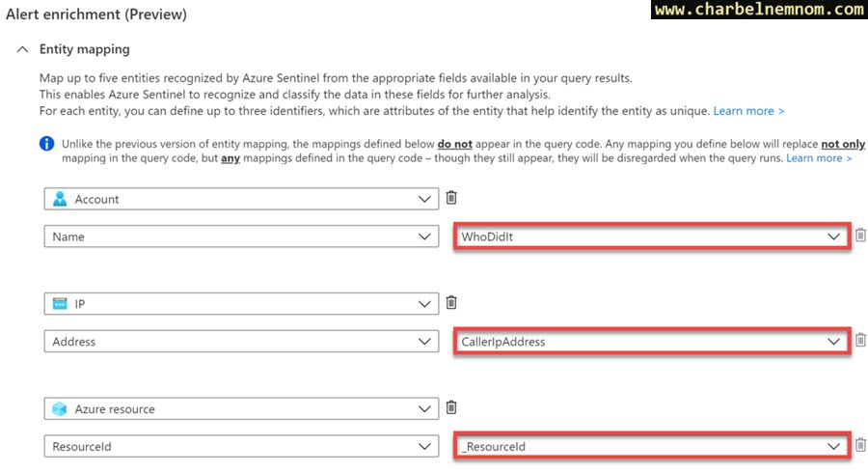Delete the Account entity mapping
Image resolution: width=868 pixels, height=473 pixels.
(451, 198)
